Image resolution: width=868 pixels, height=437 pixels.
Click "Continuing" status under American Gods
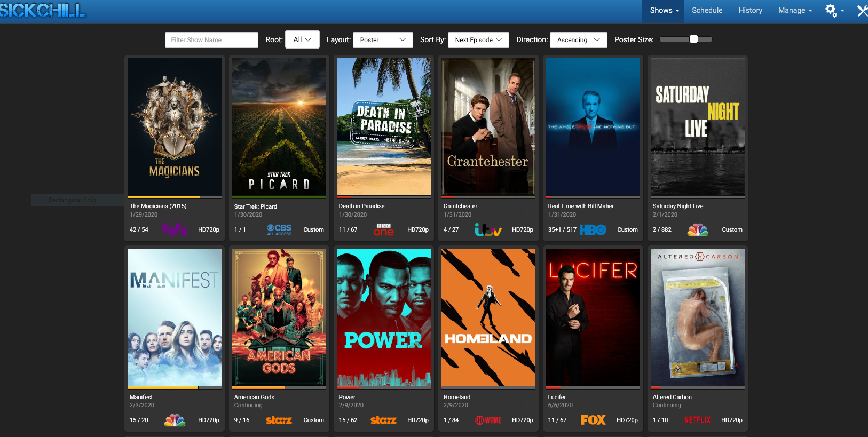point(248,405)
